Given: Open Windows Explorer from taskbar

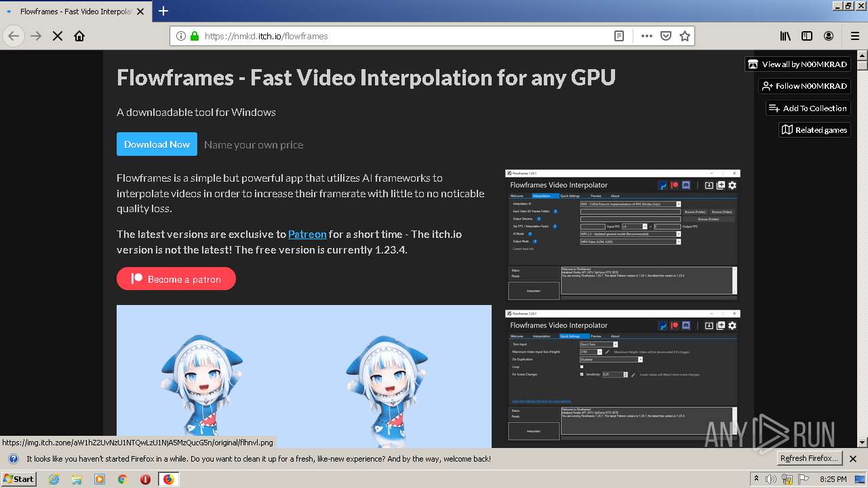Looking at the screenshot, I should coord(77,479).
